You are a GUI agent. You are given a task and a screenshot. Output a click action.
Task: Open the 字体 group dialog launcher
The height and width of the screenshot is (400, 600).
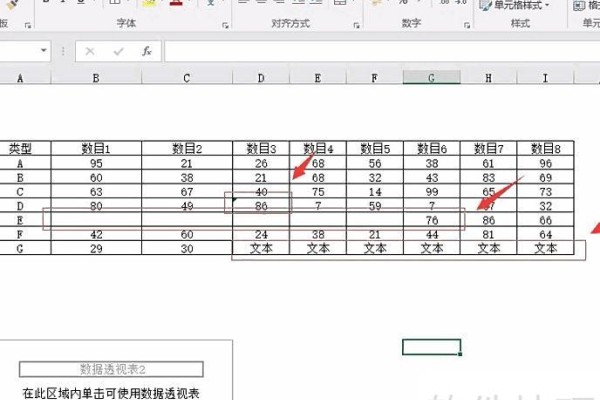225,25
